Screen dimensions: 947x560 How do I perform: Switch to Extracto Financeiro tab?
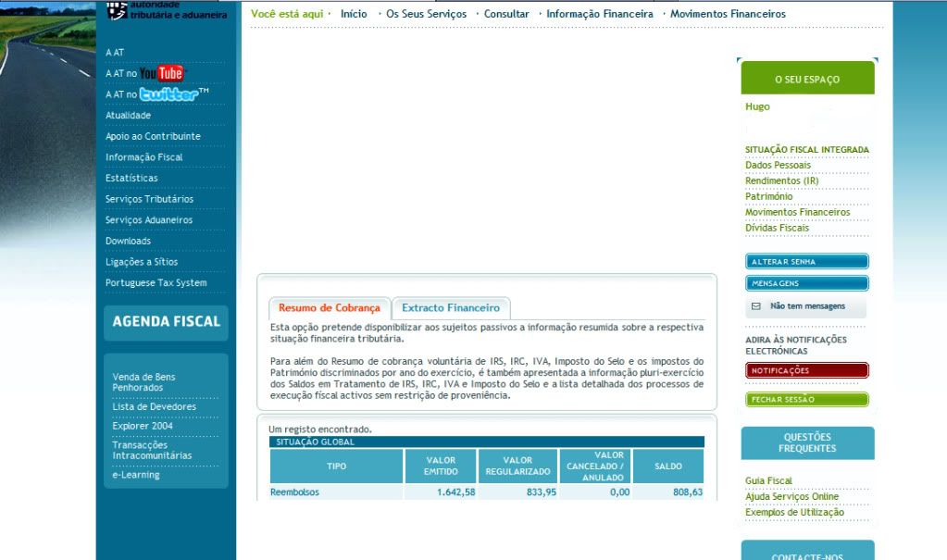(x=450, y=308)
